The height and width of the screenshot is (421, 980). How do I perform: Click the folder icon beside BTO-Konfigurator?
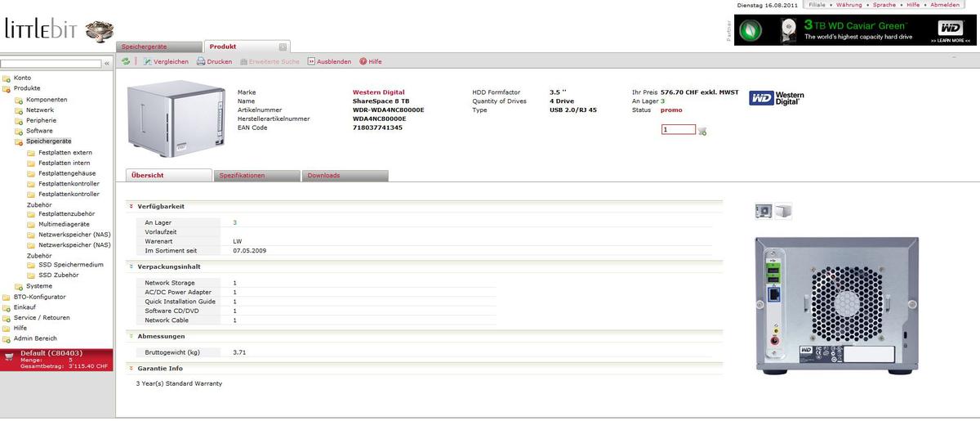click(7, 297)
